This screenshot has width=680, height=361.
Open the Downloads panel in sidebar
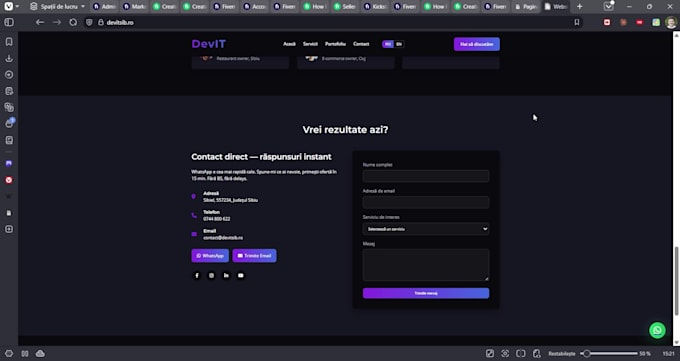[x=9, y=58]
